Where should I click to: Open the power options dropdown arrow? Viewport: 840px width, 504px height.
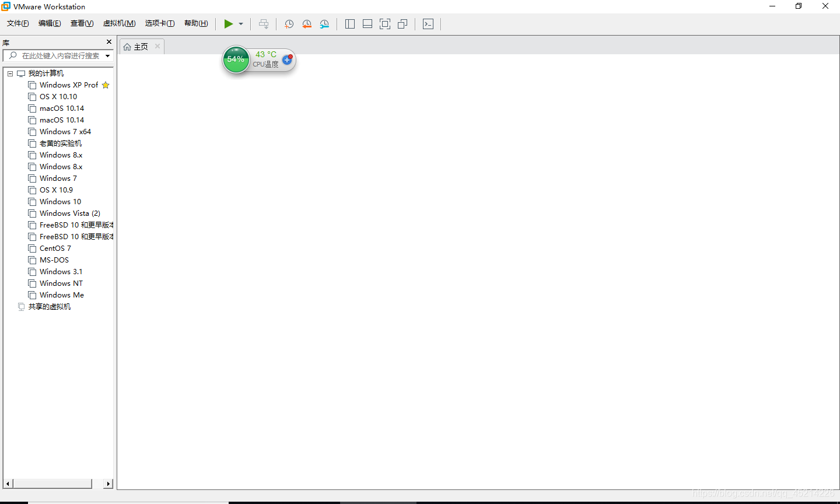[241, 24]
